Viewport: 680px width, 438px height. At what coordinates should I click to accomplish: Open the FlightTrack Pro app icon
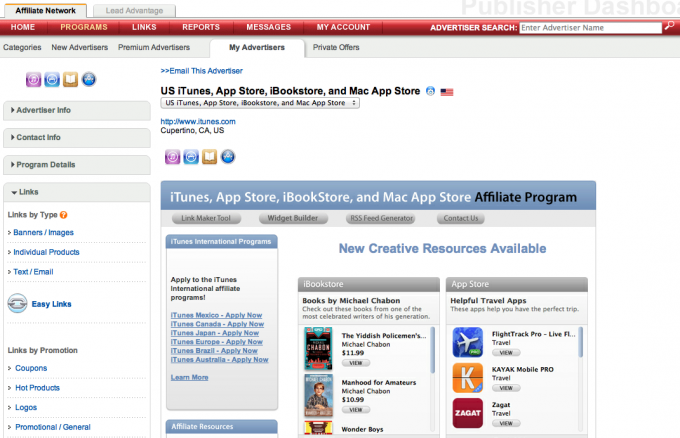click(x=468, y=342)
